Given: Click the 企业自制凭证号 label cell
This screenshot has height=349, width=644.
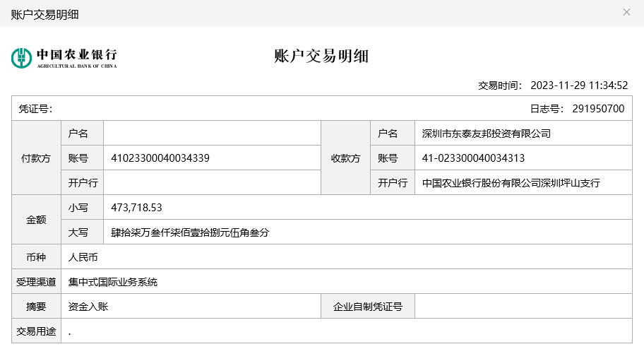Looking at the screenshot, I should (x=368, y=306).
